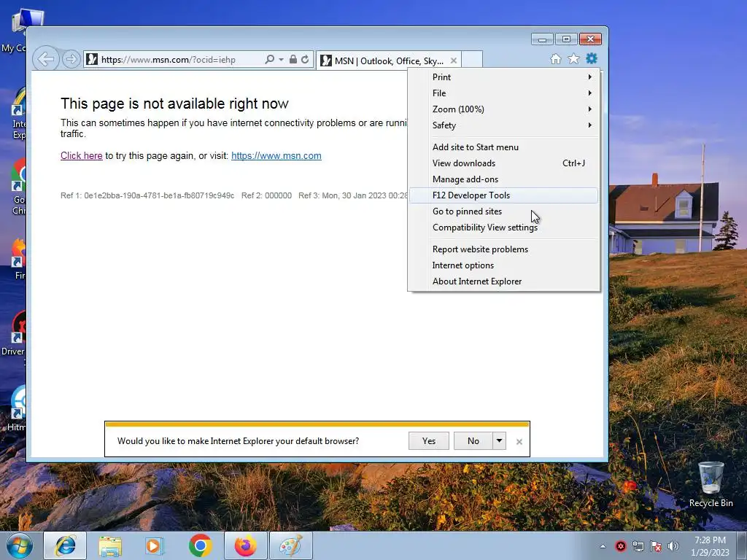Click the 'Click here' retry link
747x560 pixels.
click(82, 156)
